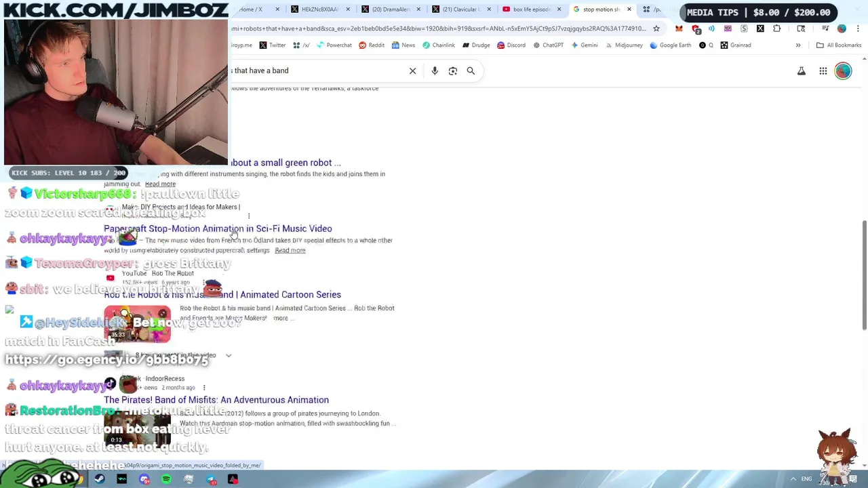The image size is (868, 488).
Task: Click the magnifier search button
Action: [471, 70]
